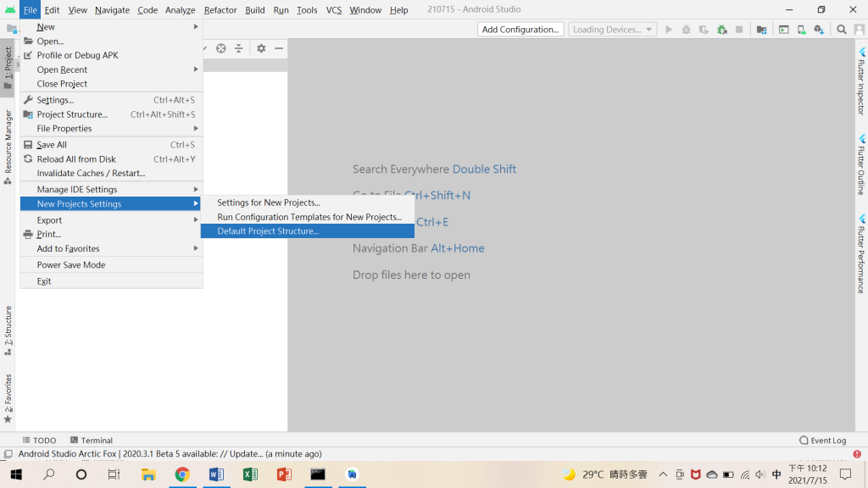The image size is (868, 488).
Task: Open AVD Manager device icon
Action: (802, 30)
